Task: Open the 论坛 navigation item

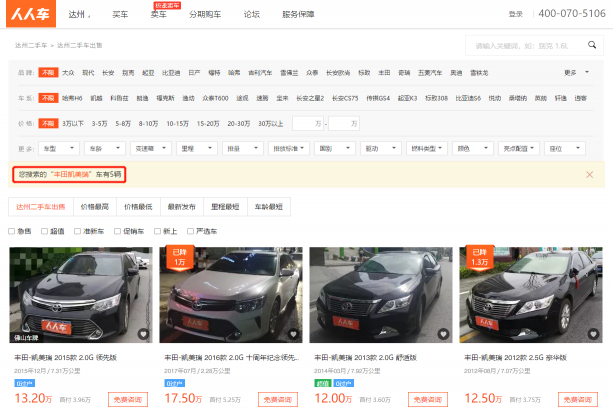Action: 251,14
